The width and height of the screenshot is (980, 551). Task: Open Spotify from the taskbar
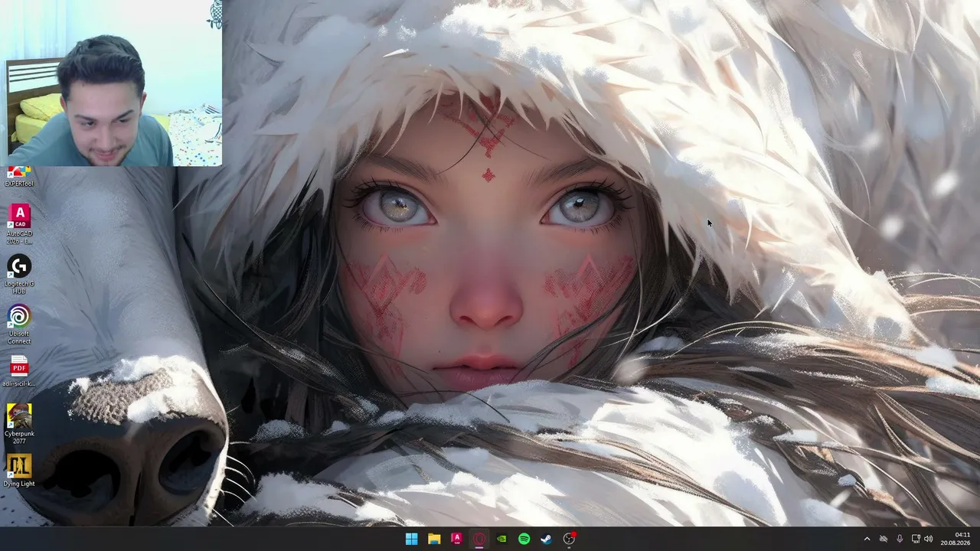tap(524, 539)
